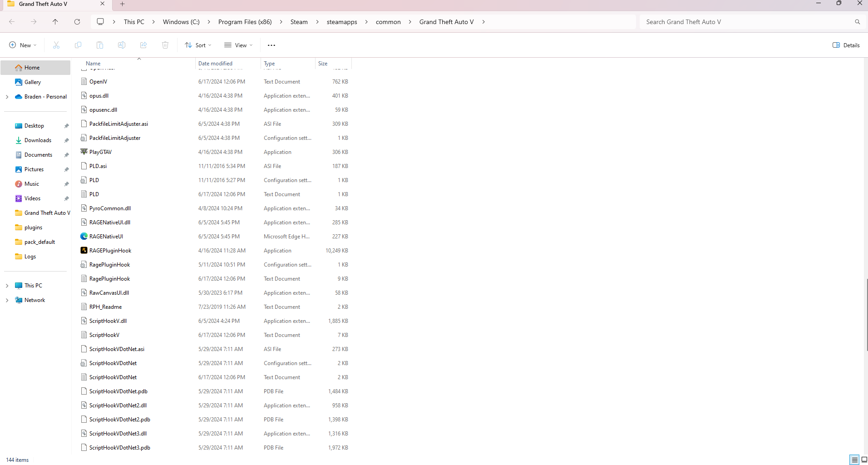This screenshot has height=465, width=868.
Task: Click the Paste clipboard icon
Action: click(100, 45)
